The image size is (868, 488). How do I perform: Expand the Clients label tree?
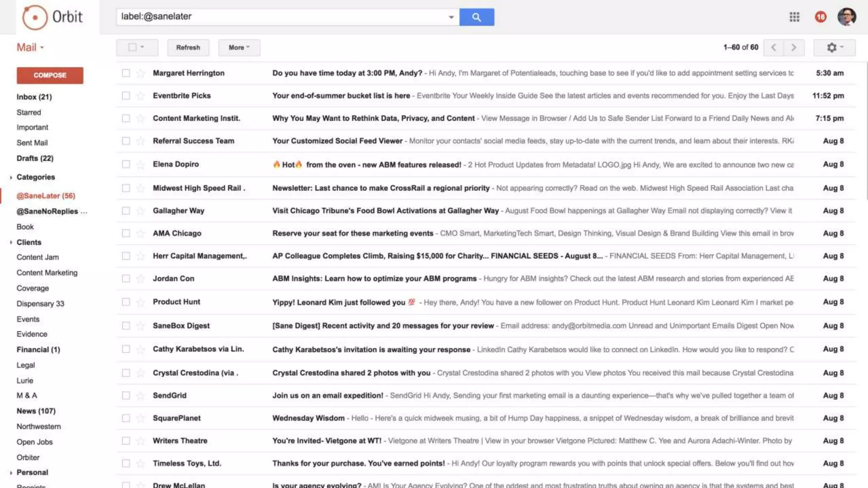point(11,242)
